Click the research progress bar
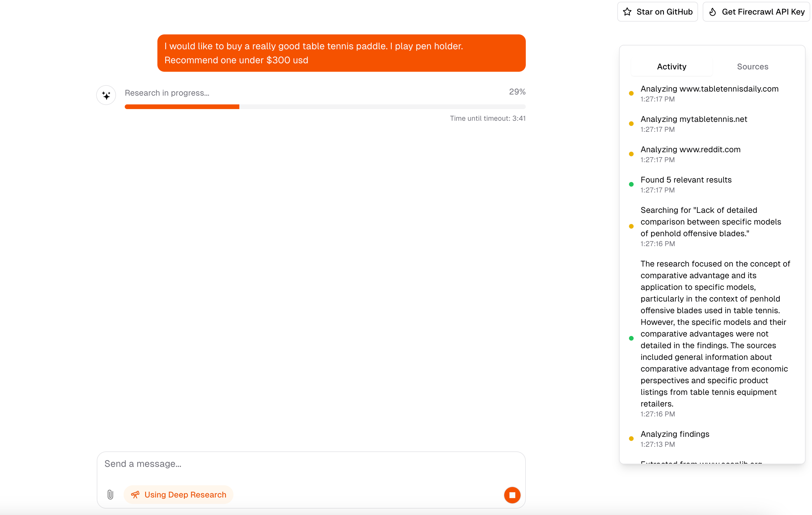 pyautogui.click(x=325, y=107)
